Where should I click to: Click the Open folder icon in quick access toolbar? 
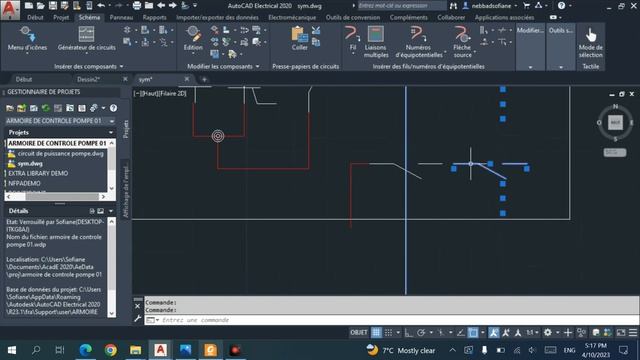tap(40, 6)
